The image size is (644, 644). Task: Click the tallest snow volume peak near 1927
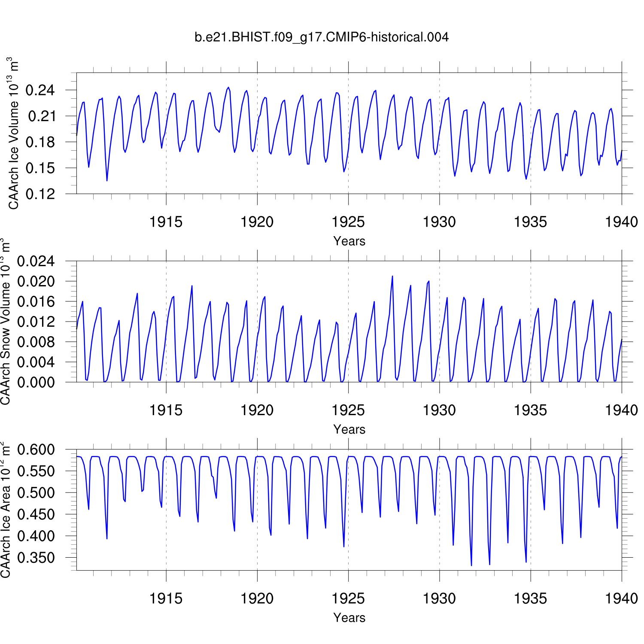(x=392, y=276)
